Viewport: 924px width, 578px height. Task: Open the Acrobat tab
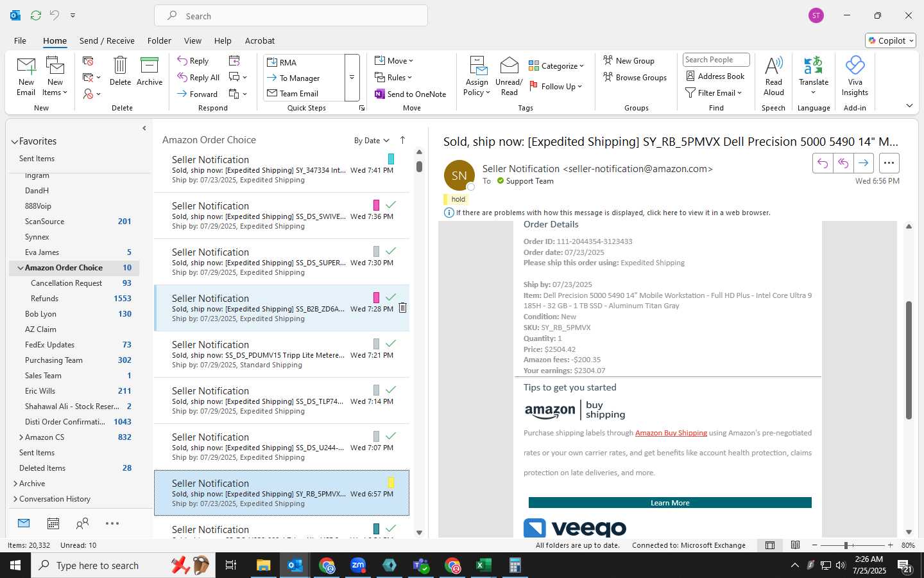(260, 40)
